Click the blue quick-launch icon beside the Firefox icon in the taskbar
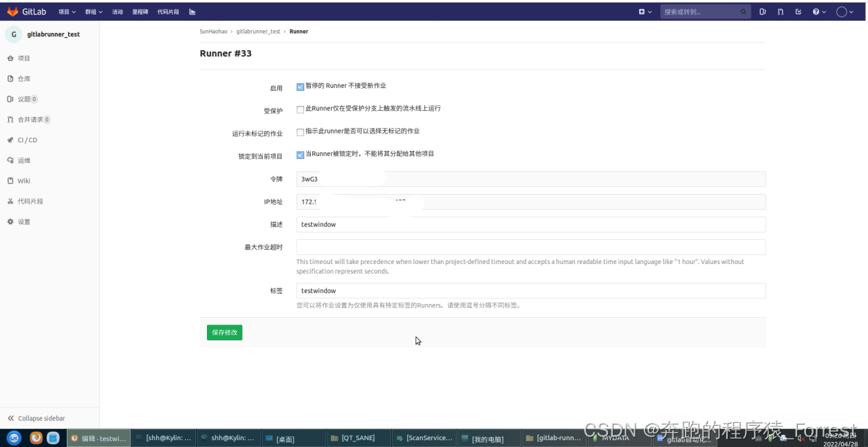Screen dimensions: 868x447 (x=53, y=437)
